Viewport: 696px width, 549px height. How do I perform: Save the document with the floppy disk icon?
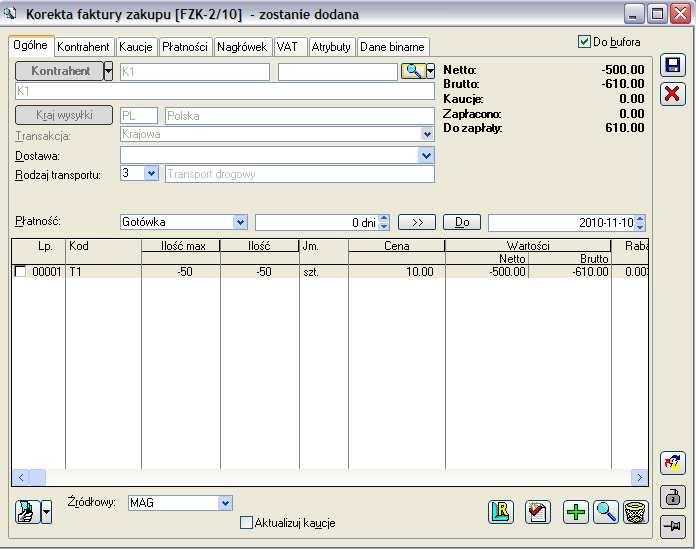click(672, 66)
